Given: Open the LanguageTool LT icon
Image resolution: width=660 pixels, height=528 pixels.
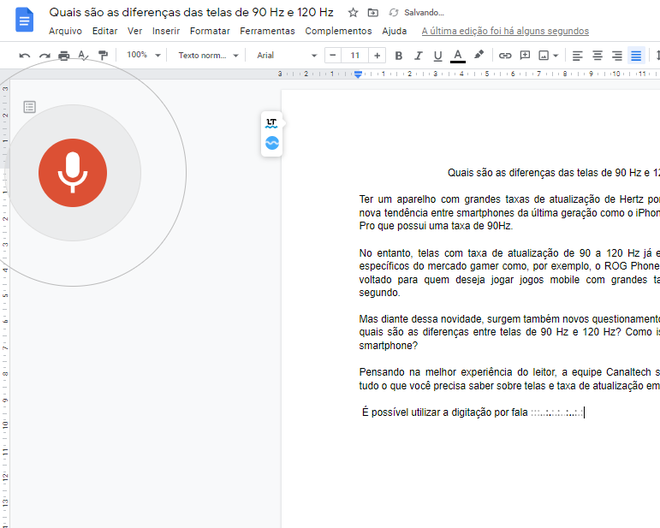Looking at the screenshot, I should point(271,123).
